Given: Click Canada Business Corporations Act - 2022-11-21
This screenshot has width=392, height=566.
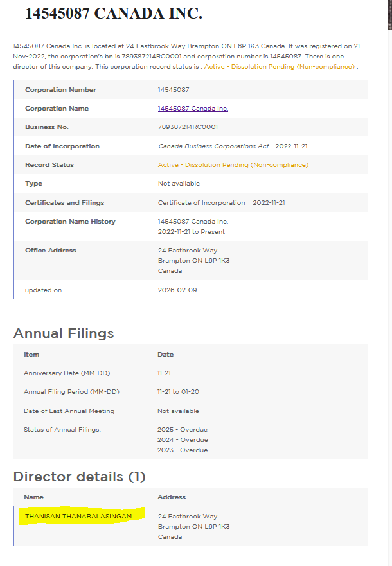Looking at the screenshot, I should pyautogui.click(x=233, y=146).
